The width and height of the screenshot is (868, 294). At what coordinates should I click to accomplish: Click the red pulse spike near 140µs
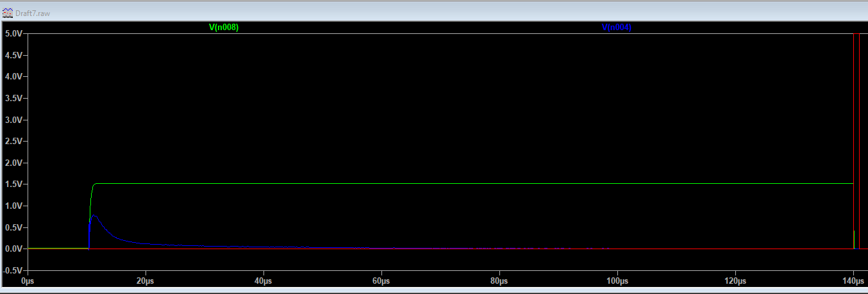(x=856, y=141)
